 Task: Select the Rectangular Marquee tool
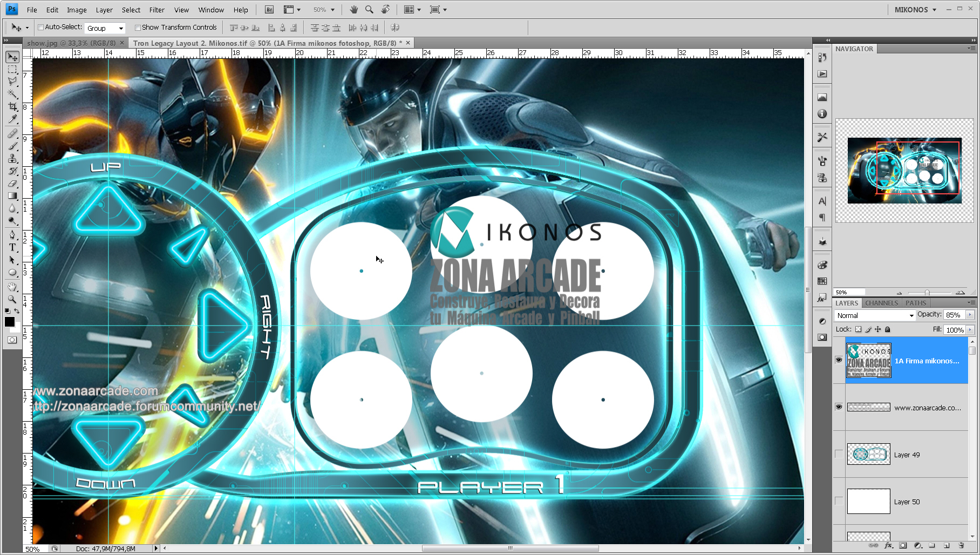12,70
